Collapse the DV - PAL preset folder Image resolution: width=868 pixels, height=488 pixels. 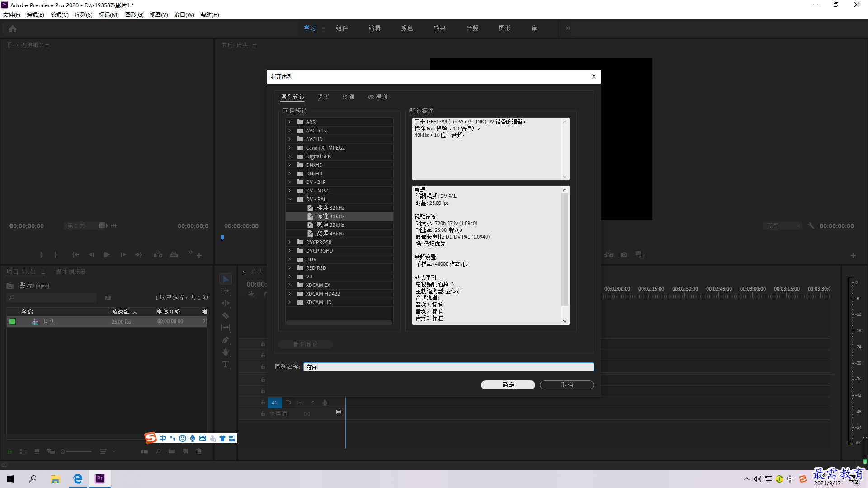coord(290,199)
